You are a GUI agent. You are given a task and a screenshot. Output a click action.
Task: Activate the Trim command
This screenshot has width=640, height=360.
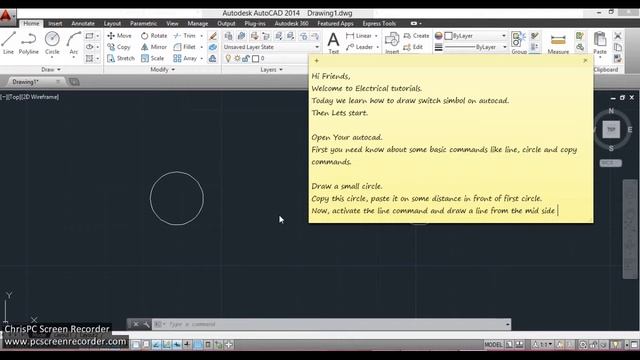point(185,36)
